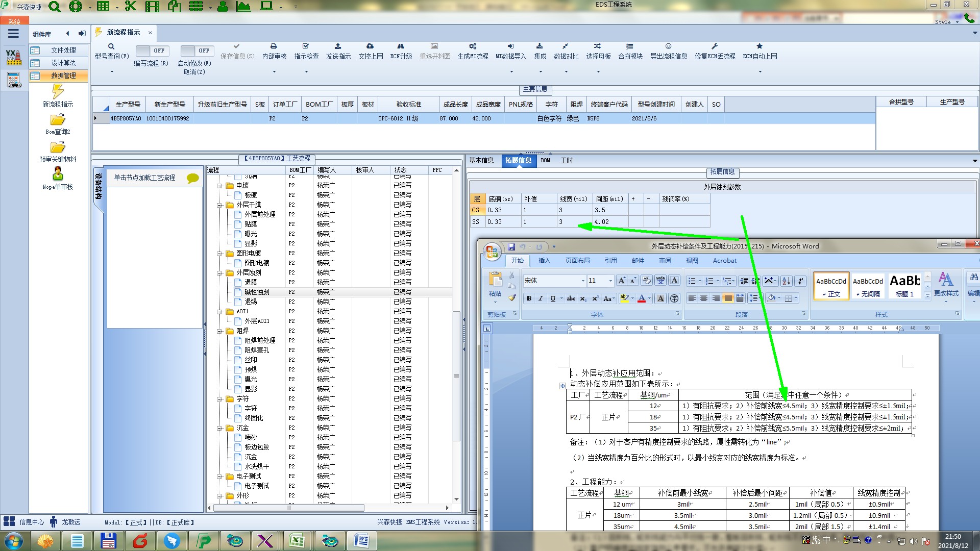Click the 文控上网 upload icon

[370, 46]
